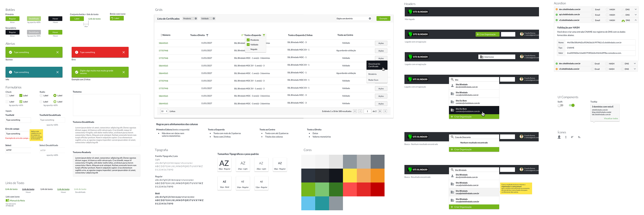Uncheck the Validado filter checkbox
This screenshot has height=215, width=644.
pos(248,45)
